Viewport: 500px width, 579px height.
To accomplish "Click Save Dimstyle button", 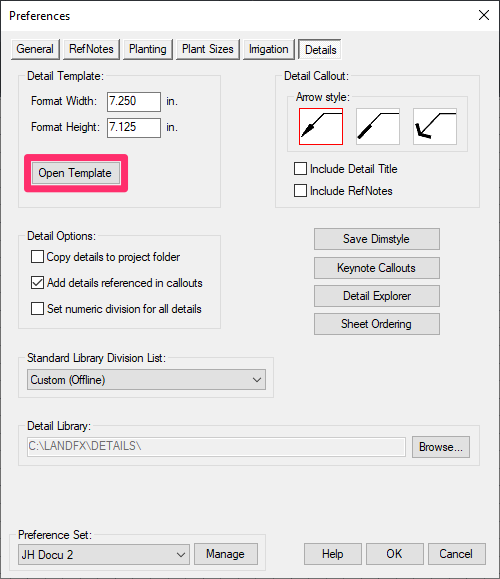I will click(377, 239).
